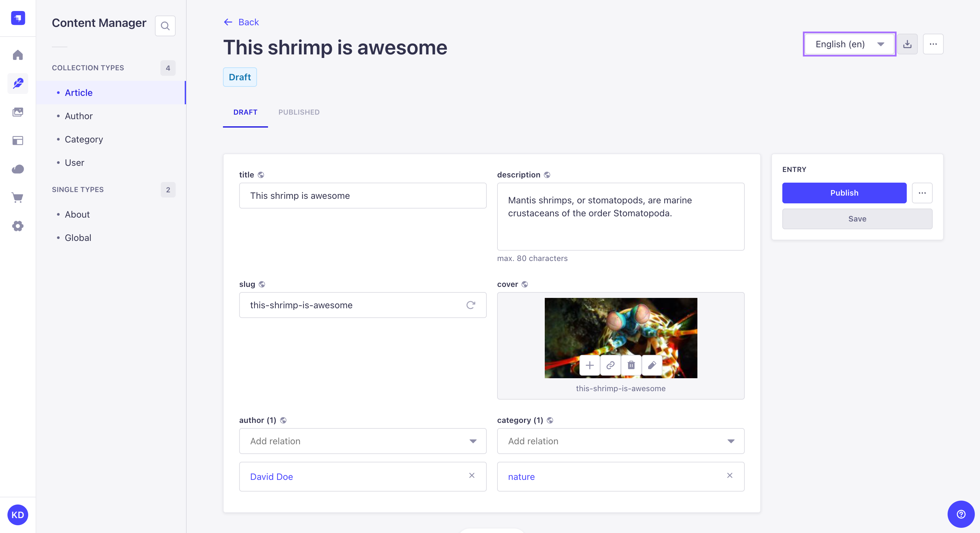Open the English (en) locale dropdown
This screenshot has height=533, width=980.
pos(849,44)
